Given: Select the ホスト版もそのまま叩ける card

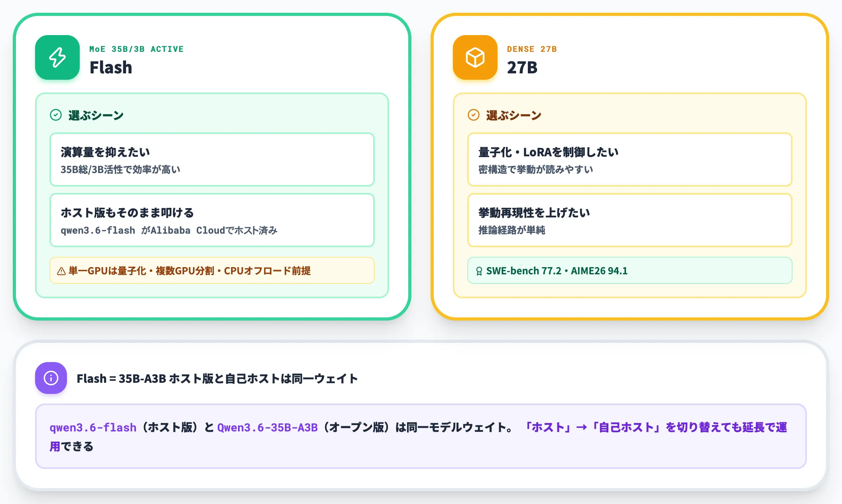Looking at the screenshot, I should point(212,220).
